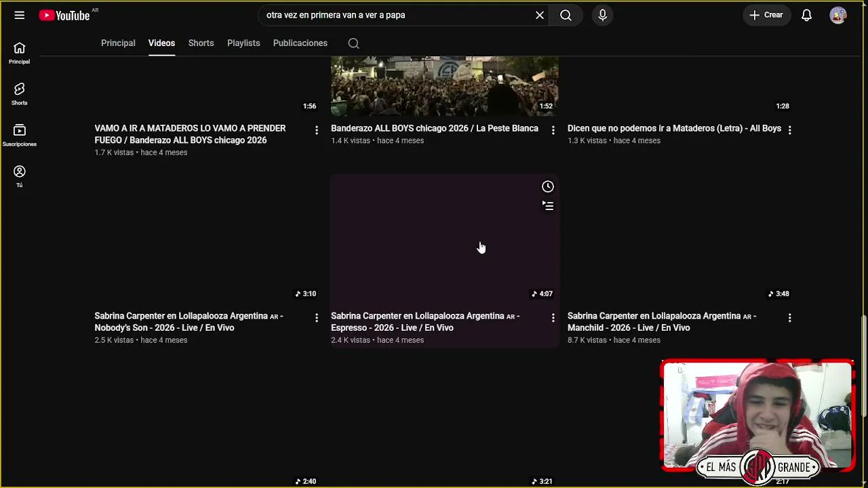
Task: Click "1.4 K vistas" text
Action: (x=351, y=140)
